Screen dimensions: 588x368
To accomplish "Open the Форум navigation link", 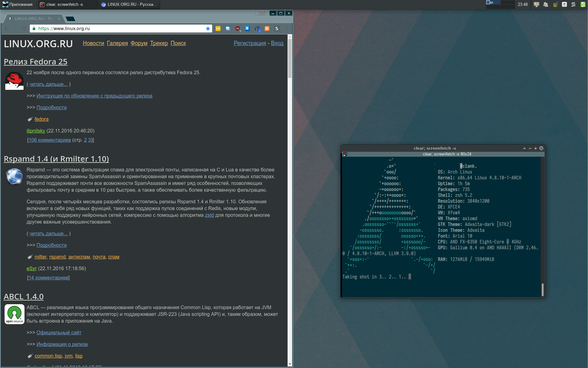I will coord(139,43).
